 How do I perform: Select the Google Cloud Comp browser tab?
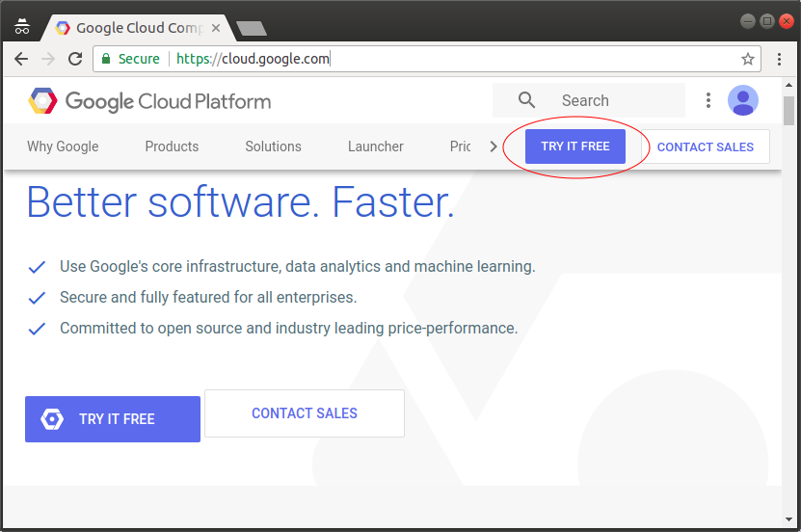(138, 28)
